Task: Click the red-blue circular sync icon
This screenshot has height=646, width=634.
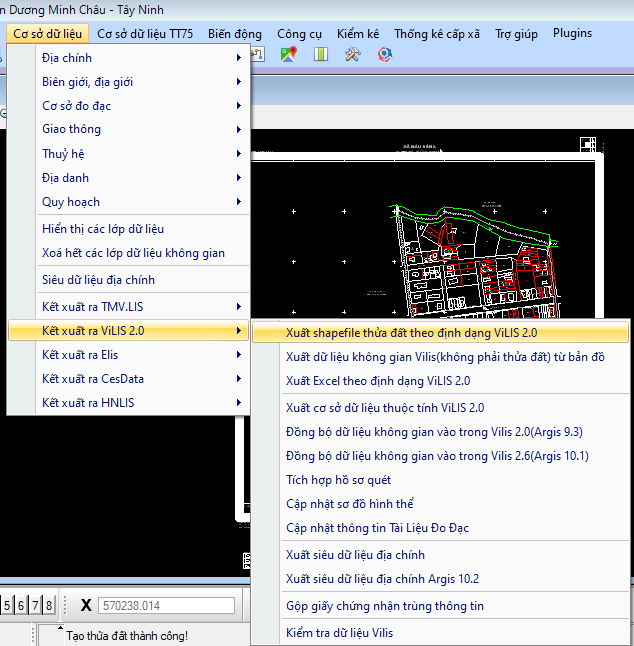Action: point(385,55)
